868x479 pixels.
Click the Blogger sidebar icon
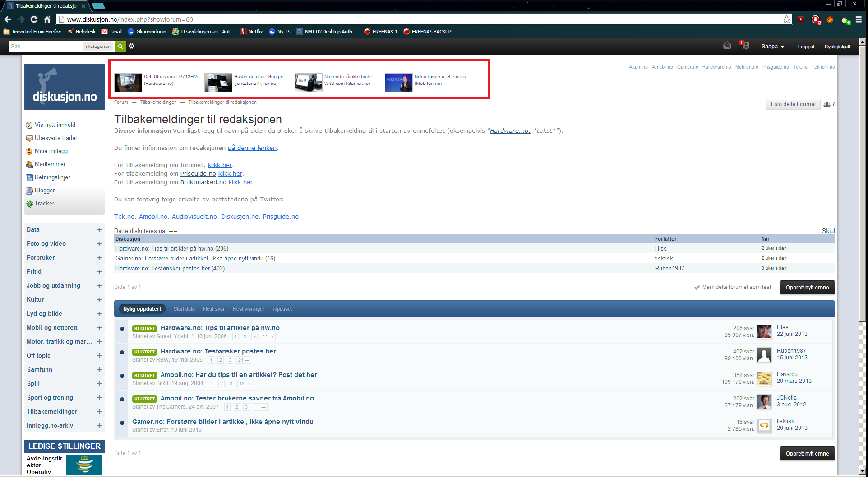29,191
